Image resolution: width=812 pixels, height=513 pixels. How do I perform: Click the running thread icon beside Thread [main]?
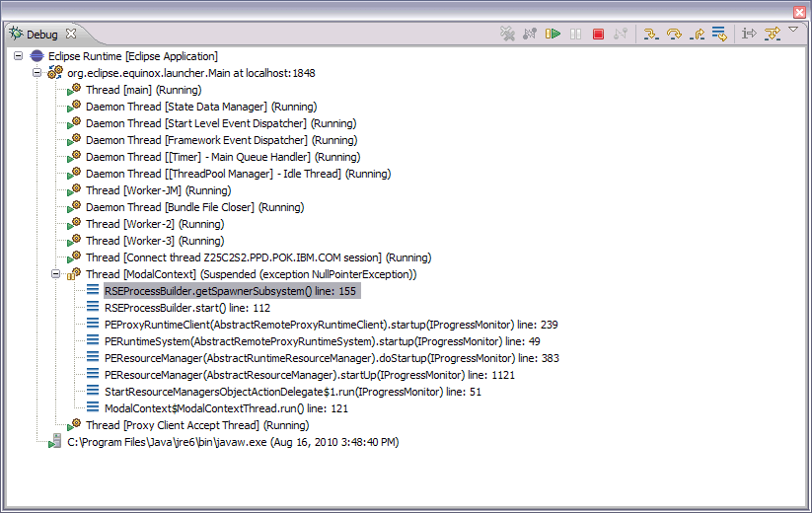pyautogui.click(x=74, y=90)
